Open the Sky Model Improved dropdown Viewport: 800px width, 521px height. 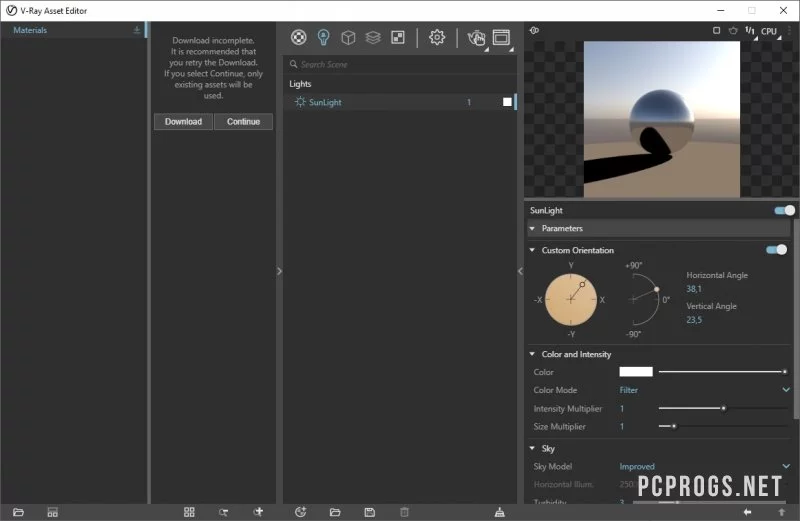click(x=704, y=466)
